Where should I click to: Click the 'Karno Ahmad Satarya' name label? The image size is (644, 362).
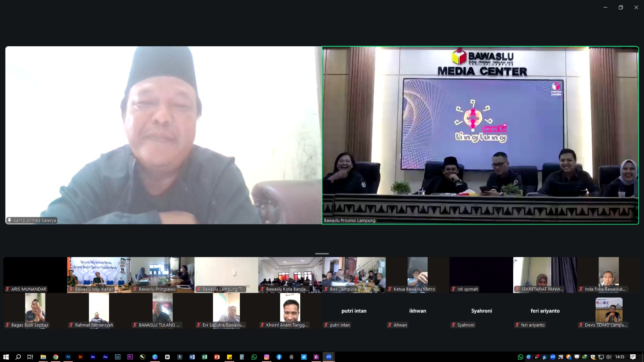pyautogui.click(x=35, y=220)
